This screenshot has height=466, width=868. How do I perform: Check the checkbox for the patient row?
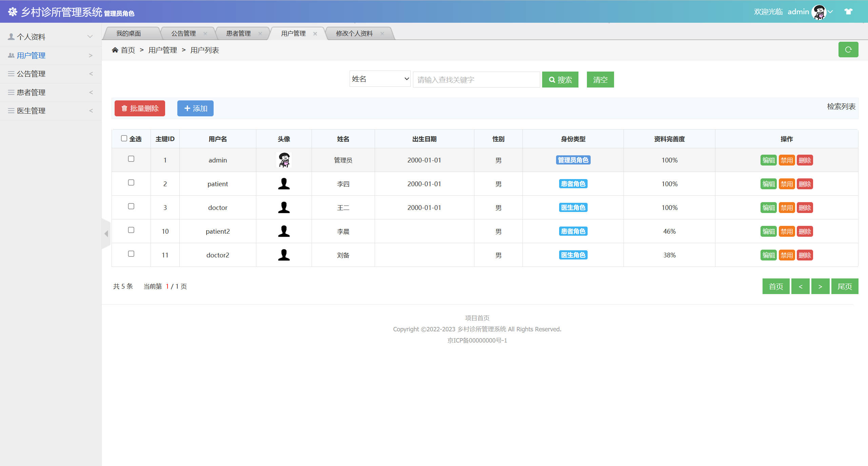(131, 182)
